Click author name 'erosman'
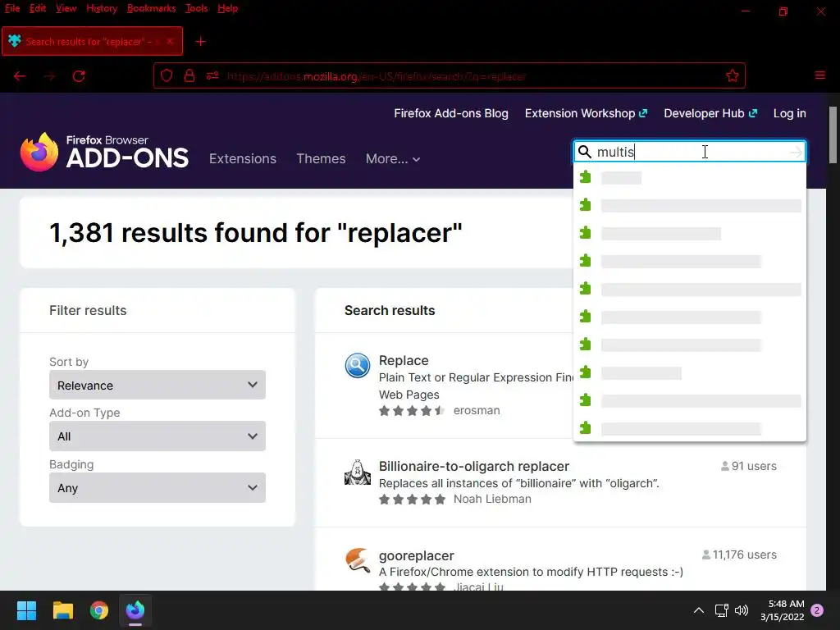Viewport: 840px width, 630px height. (x=477, y=410)
